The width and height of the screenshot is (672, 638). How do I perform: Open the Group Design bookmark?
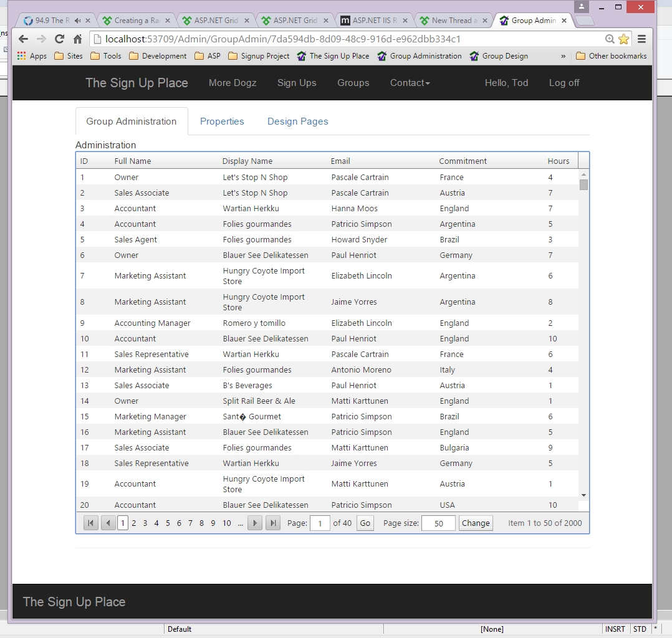(x=499, y=56)
